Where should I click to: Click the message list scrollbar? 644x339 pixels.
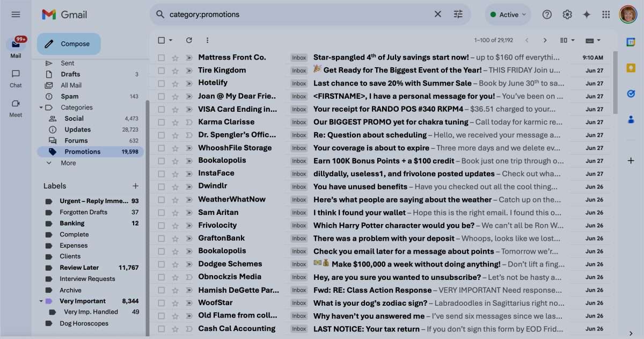click(615, 82)
